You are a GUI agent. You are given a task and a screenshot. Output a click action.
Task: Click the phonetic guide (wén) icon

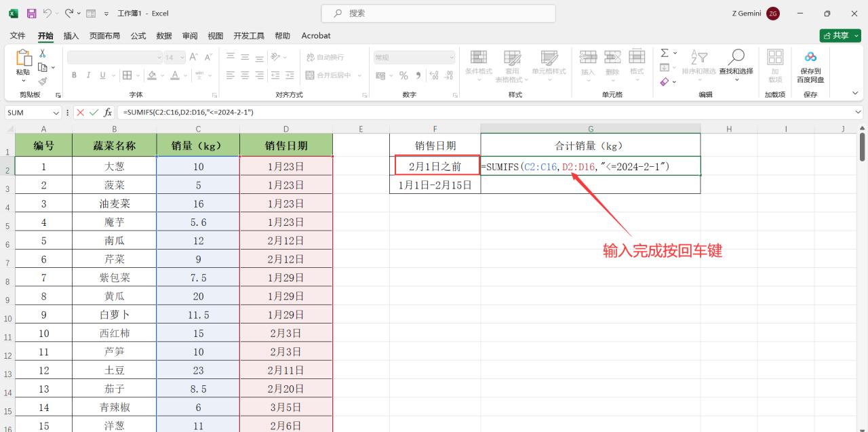pos(200,75)
